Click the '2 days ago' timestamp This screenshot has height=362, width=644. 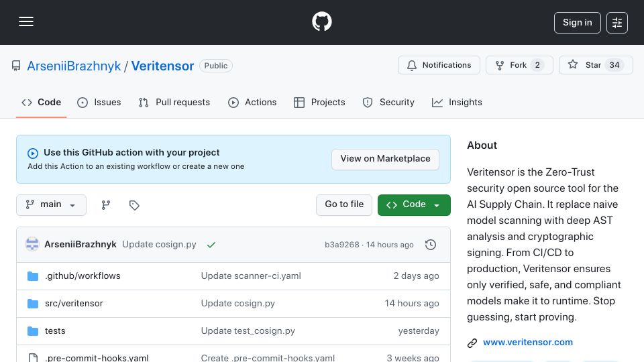[x=416, y=276]
